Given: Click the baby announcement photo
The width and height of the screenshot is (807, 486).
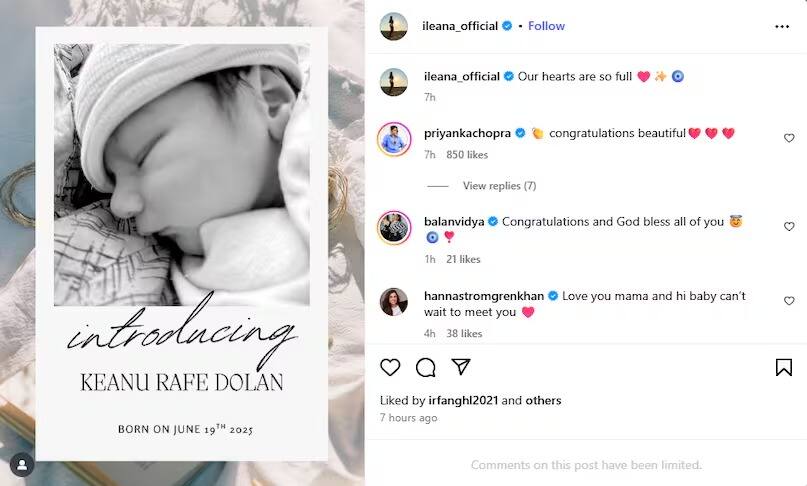Looking at the screenshot, I should 182,175.
